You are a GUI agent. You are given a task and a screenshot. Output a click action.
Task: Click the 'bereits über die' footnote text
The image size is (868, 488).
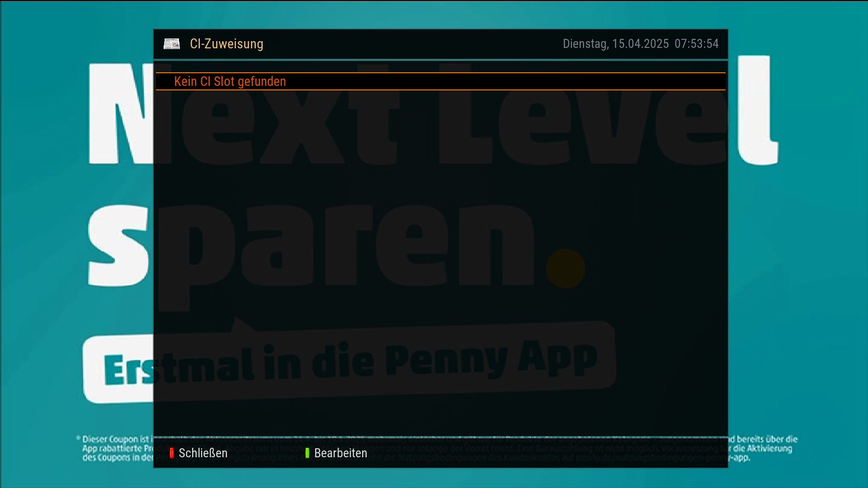pos(767,439)
